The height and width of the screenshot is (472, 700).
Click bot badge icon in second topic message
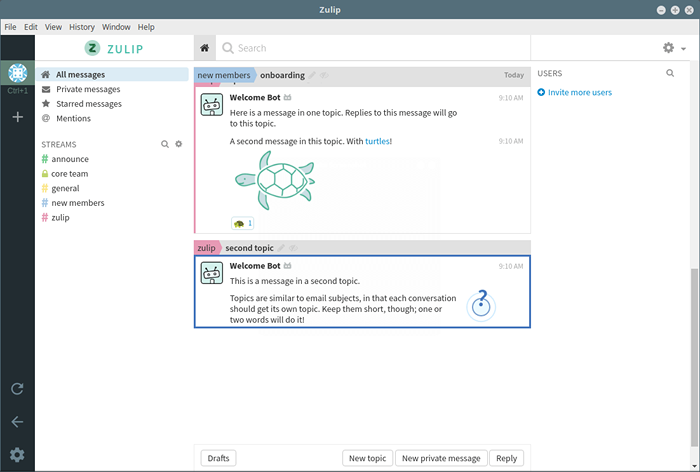[288, 265]
